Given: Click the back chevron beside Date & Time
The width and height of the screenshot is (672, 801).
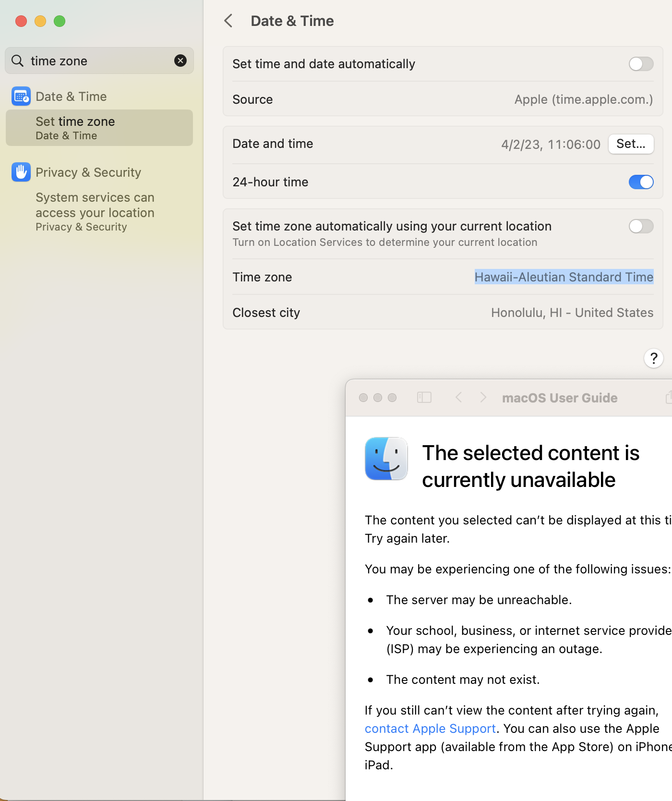Looking at the screenshot, I should point(228,21).
